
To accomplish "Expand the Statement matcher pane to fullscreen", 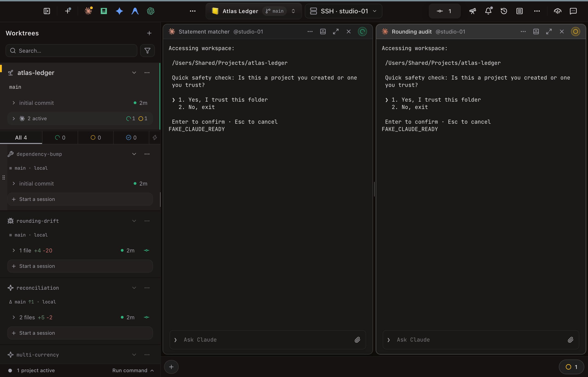I will point(336,31).
